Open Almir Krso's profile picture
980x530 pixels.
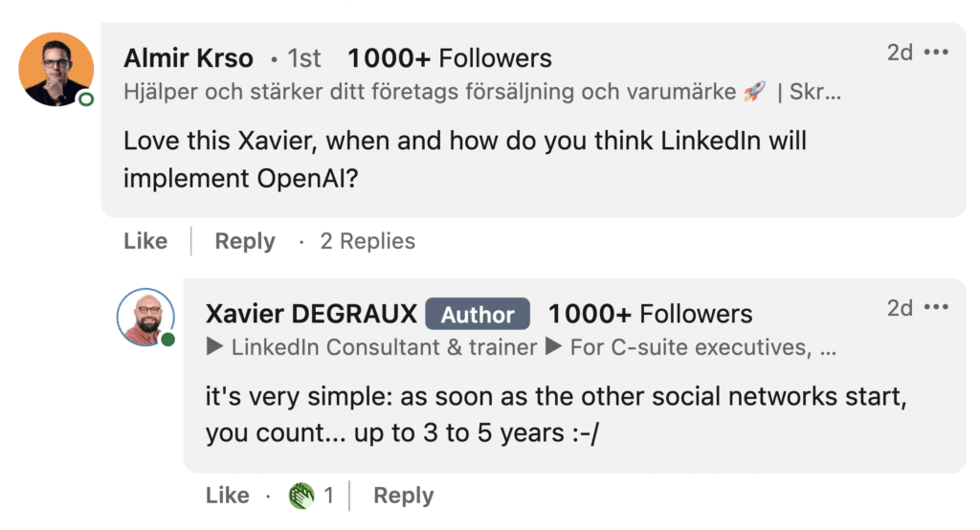56,69
